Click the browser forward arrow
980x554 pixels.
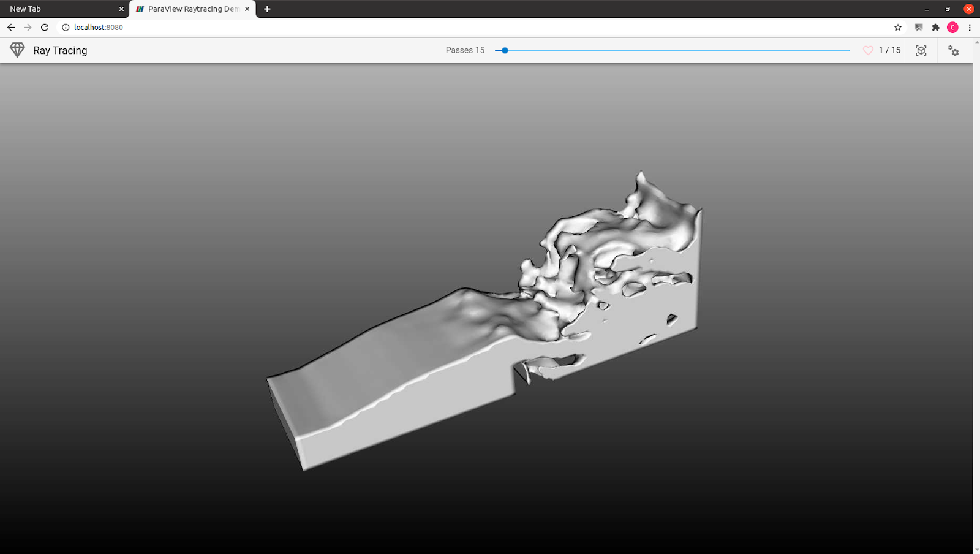[28, 27]
